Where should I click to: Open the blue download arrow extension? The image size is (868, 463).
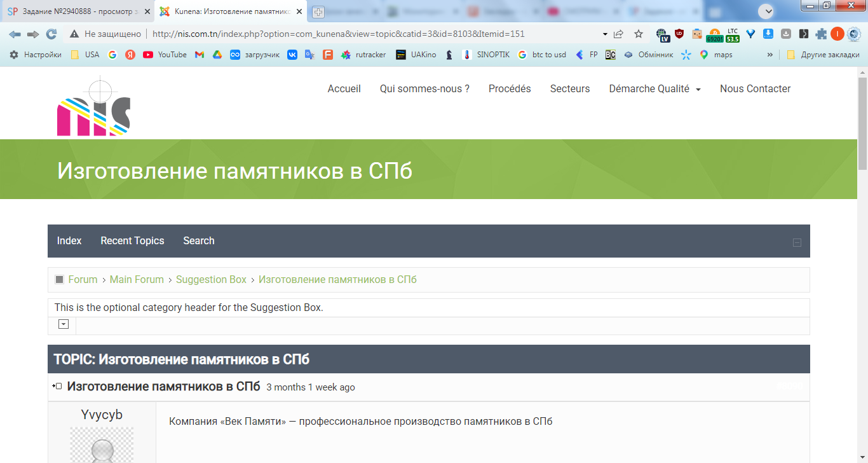click(x=768, y=34)
